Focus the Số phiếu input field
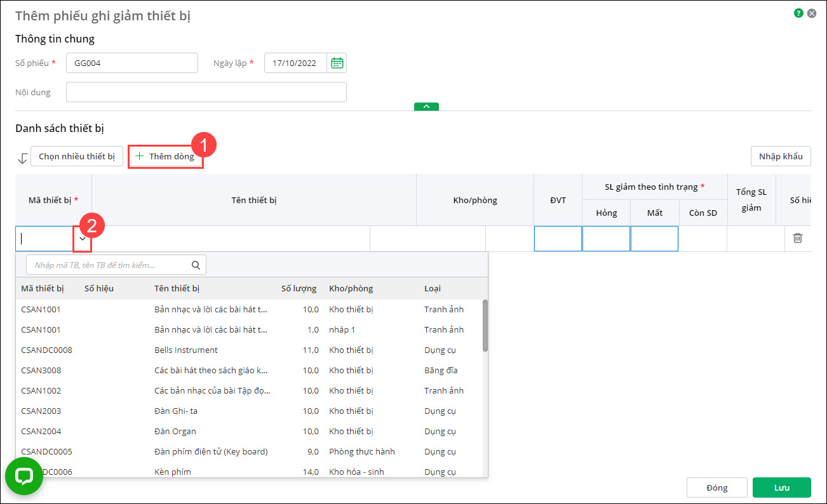 132,63
